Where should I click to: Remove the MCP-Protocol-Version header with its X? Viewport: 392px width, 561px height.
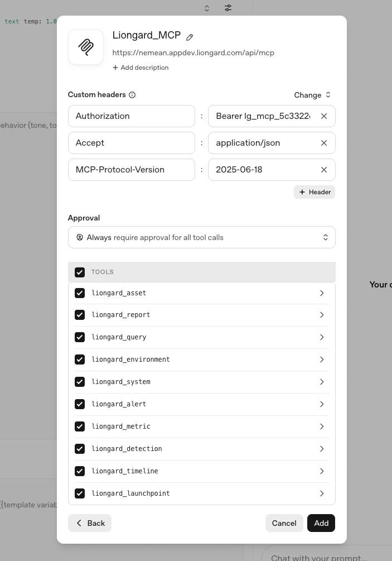[x=324, y=170]
